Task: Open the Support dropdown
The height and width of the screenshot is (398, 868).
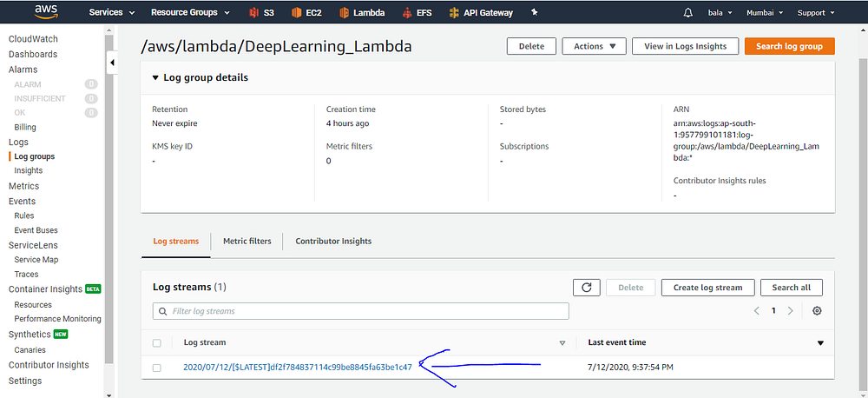Action: click(x=816, y=12)
